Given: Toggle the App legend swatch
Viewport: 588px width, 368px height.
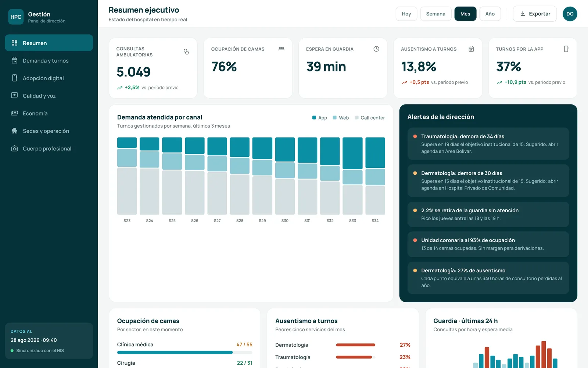Looking at the screenshot, I should (314, 118).
